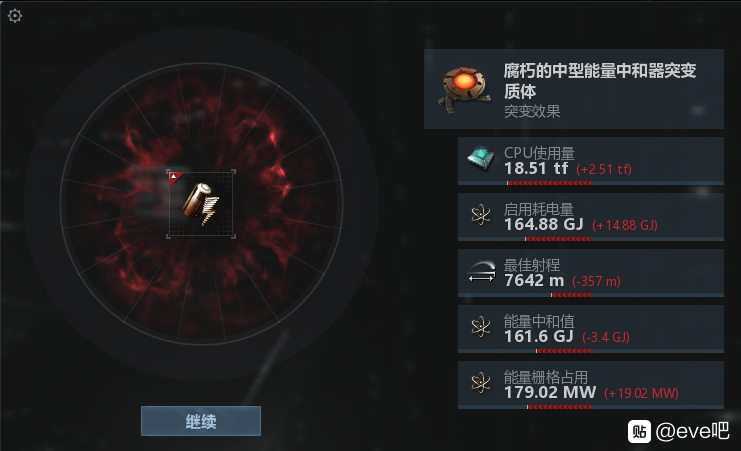Select the 179.02 MW powergrid value
The width and height of the screenshot is (741, 451).
(550, 392)
